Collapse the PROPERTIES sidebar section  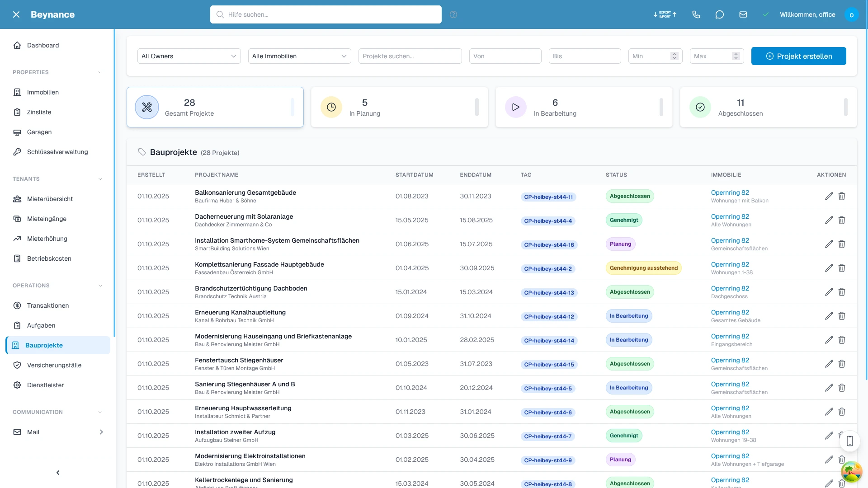(x=100, y=72)
